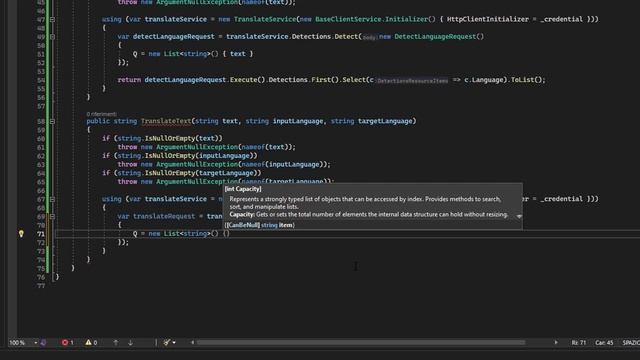The width and height of the screenshot is (640, 360).
Task: Click the lightbulb quick actions icon on line 71
Action: (x=21, y=233)
